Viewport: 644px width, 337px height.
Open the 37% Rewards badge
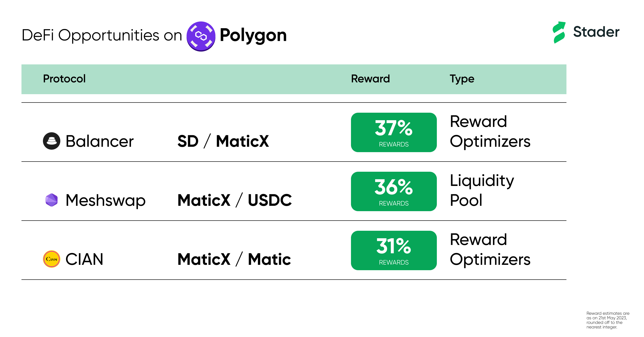pos(394,132)
